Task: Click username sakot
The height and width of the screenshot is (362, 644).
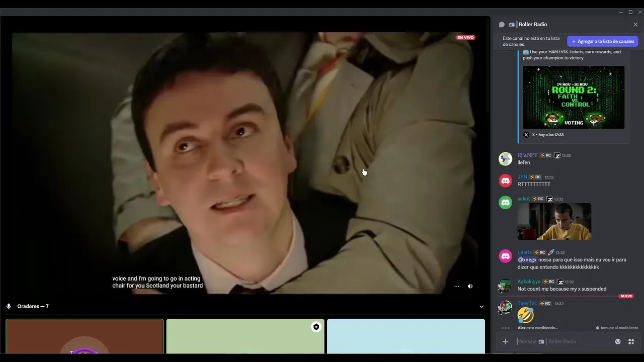Action: pos(524,199)
